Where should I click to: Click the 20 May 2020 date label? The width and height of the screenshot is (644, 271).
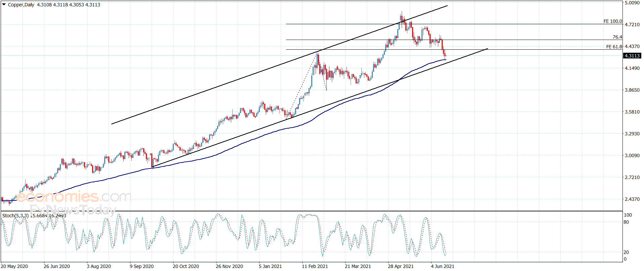point(14,266)
